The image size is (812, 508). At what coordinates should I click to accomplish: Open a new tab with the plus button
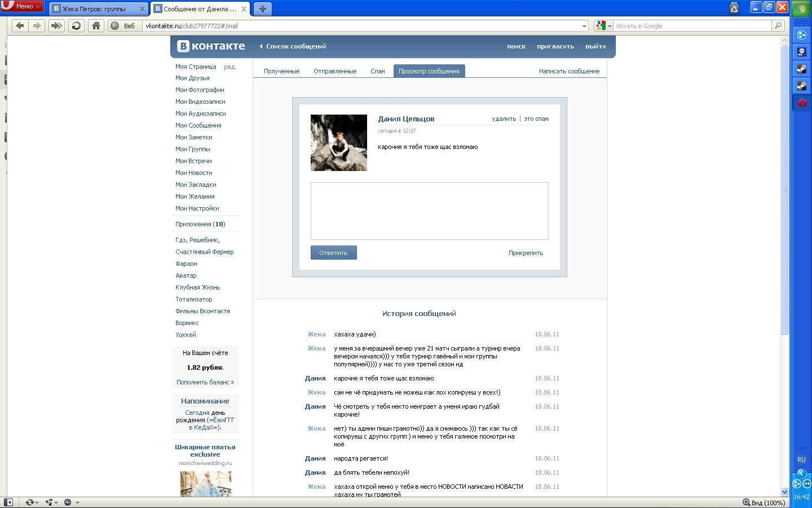click(x=263, y=9)
